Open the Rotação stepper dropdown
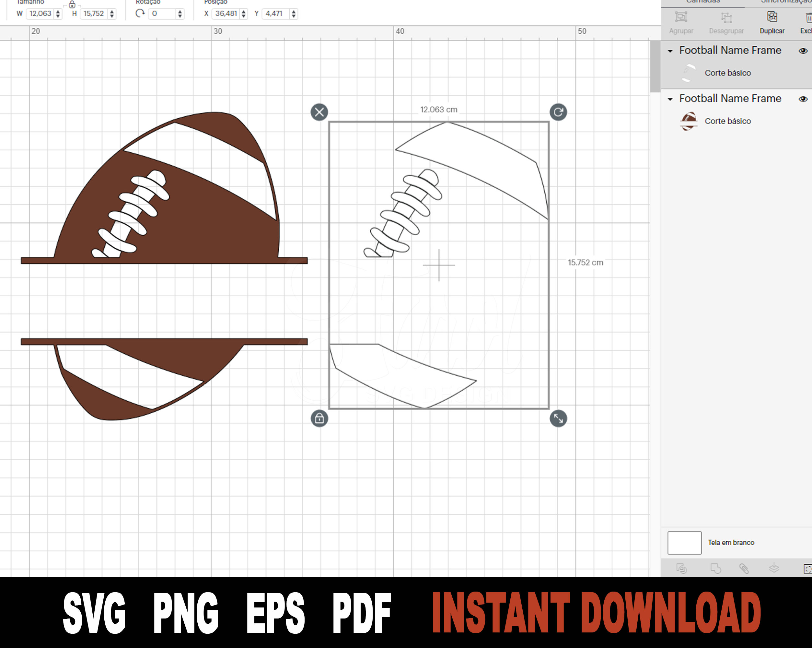Image resolution: width=812 pixels, height=648 pixels. click(x=180, y=14)
